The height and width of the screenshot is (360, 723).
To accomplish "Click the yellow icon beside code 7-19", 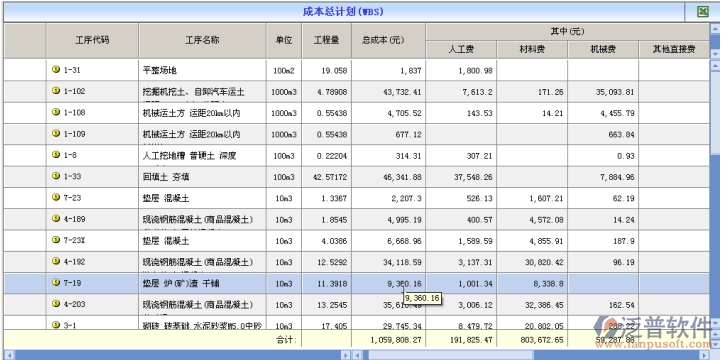I will click(56, 282).
